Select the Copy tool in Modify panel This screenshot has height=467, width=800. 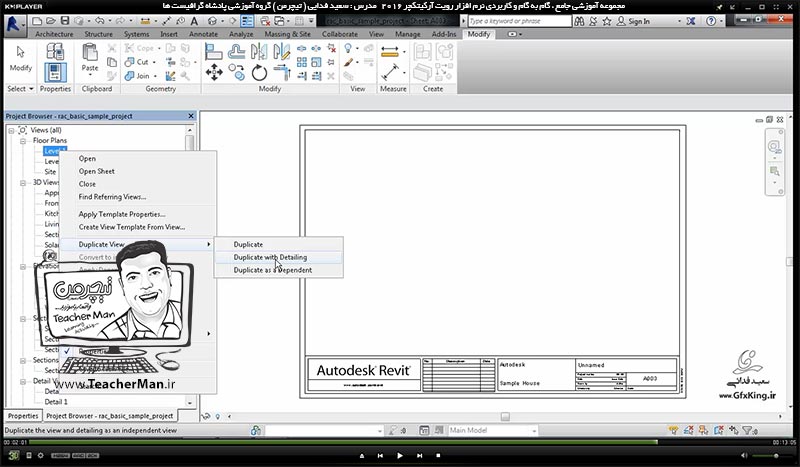tap(236, 72)
